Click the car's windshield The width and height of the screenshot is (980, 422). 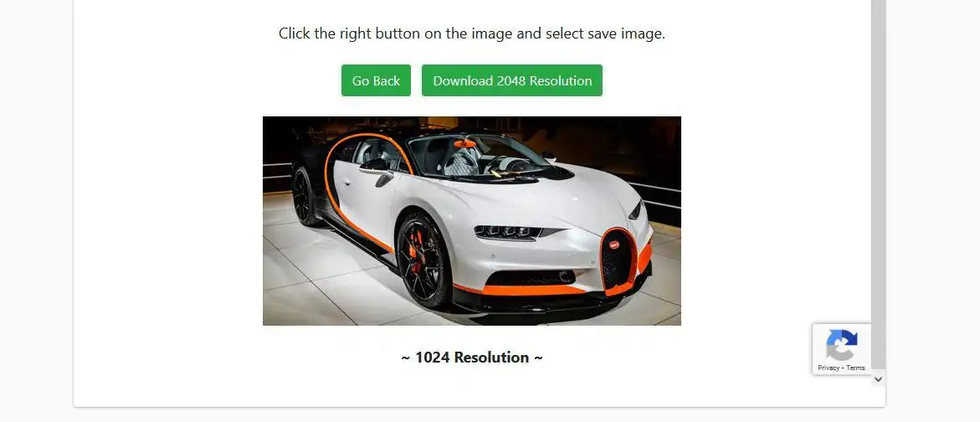pos(480,157)
